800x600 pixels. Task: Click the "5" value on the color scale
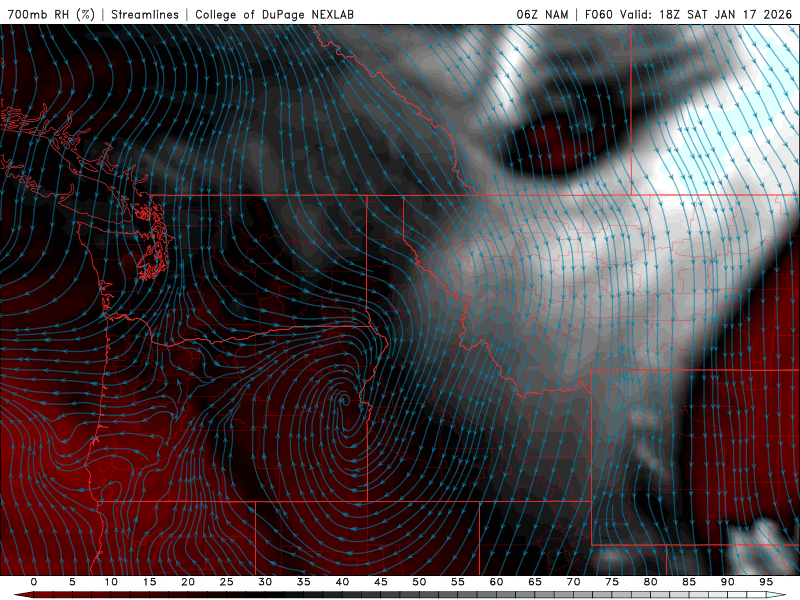72,582
